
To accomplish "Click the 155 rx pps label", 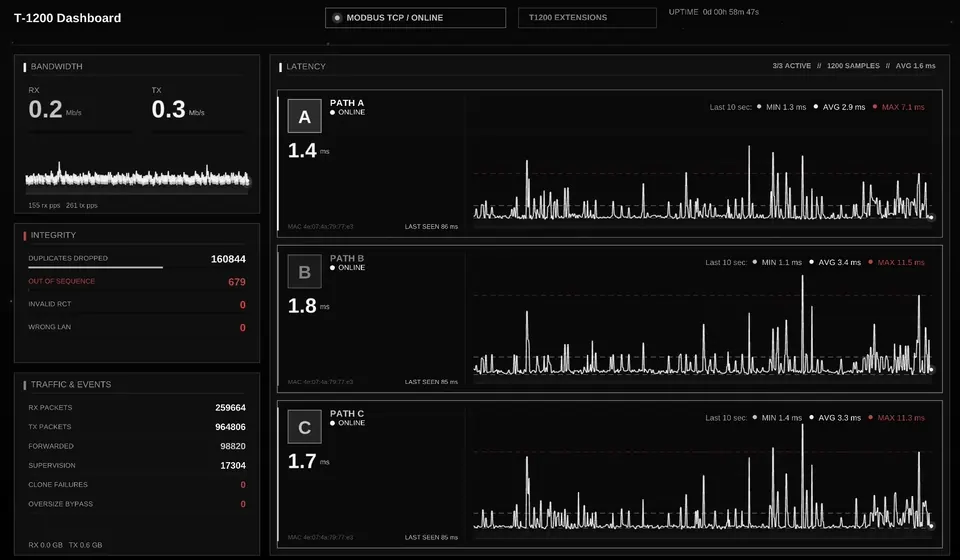I will [44, 206].
